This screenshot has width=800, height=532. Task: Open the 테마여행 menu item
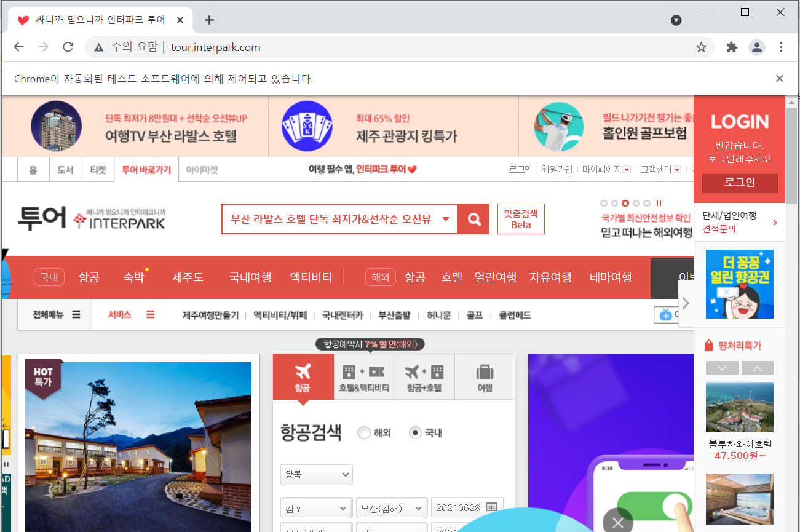[x=611, y=277]
